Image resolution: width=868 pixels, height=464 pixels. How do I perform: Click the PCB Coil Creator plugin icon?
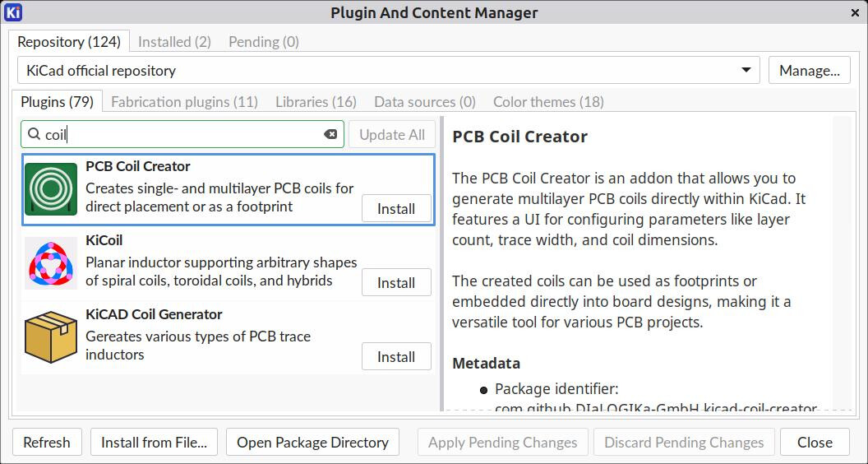pos(51,189)
